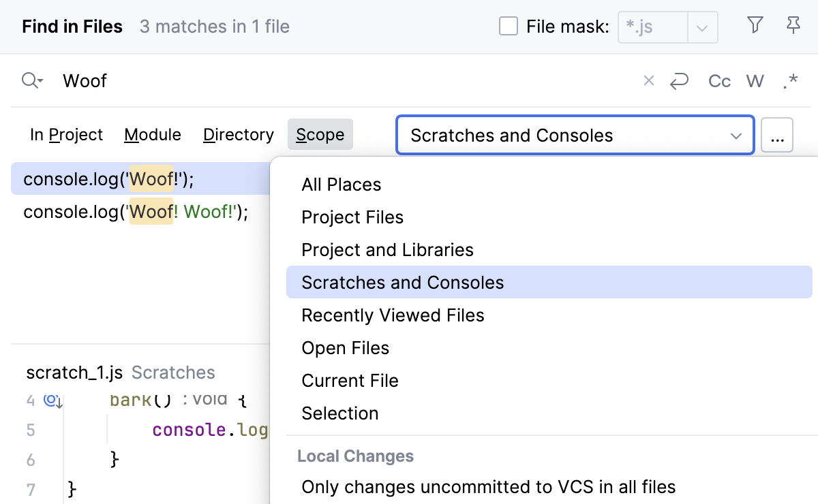Open the *.js file mask dropdown
Image resolution: width=818 pixels, height=504 pixels.
point(702,28)
